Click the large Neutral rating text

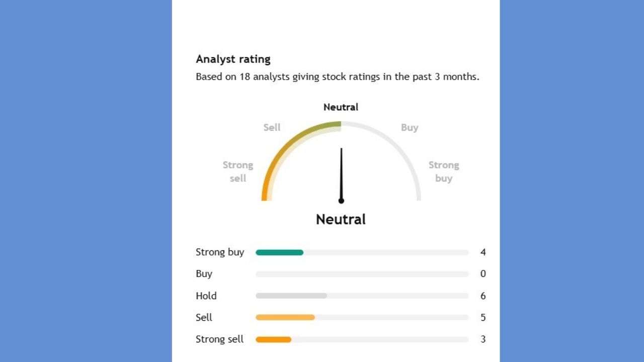[x=341, y=219]
